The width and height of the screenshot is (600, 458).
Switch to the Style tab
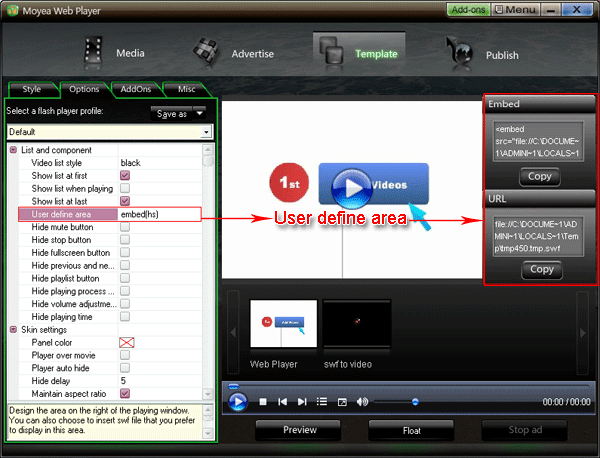pyautogui.click(x=32, y=89)
